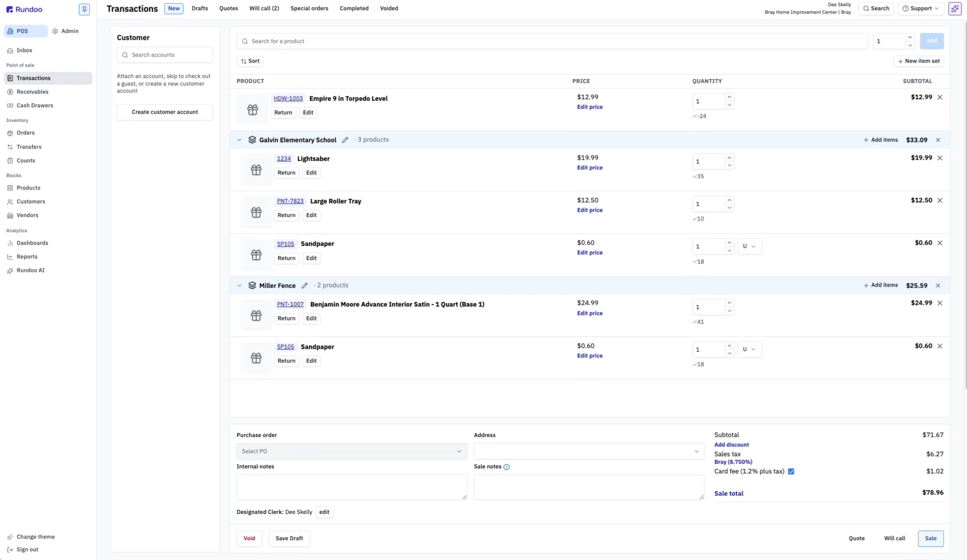Screen dimensions: 967x560
Task: Click Return for Large Roller Tray
Action: coord(286,215)
